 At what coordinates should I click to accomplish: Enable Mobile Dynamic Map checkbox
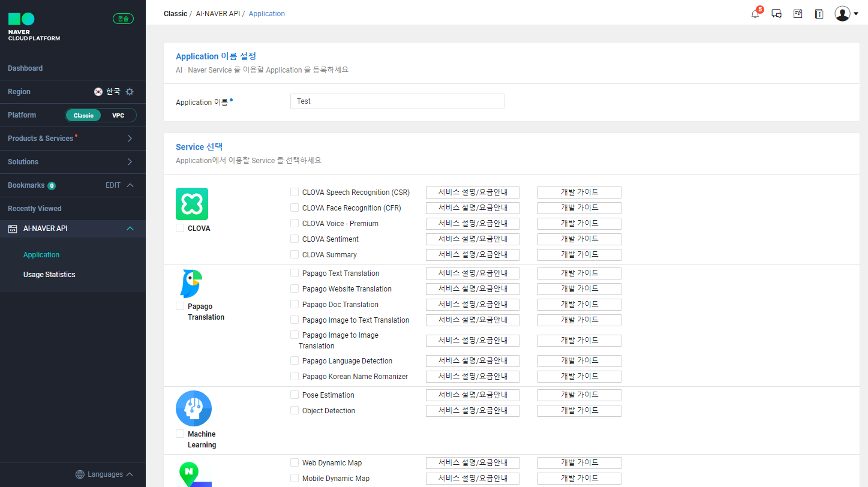coord(295,478)
